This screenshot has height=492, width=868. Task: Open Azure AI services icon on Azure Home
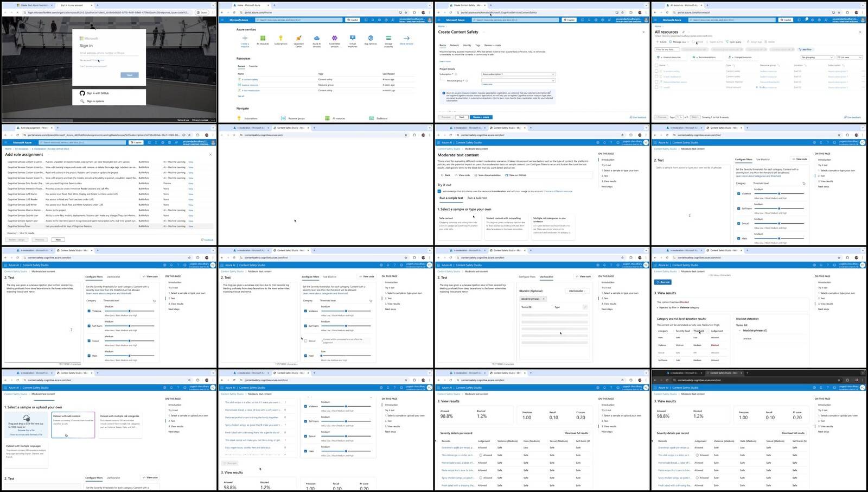coord(316,38)
